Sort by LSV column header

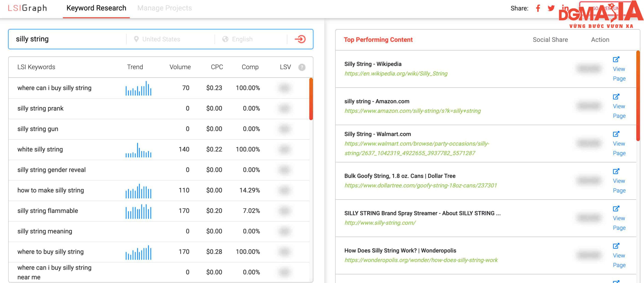[x=285, y=67]
